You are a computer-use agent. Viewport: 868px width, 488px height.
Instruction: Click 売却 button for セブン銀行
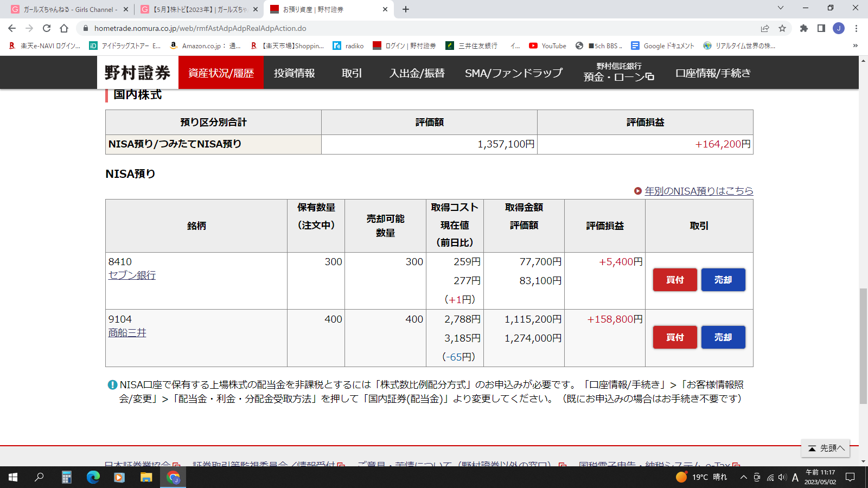coord(723,280)
